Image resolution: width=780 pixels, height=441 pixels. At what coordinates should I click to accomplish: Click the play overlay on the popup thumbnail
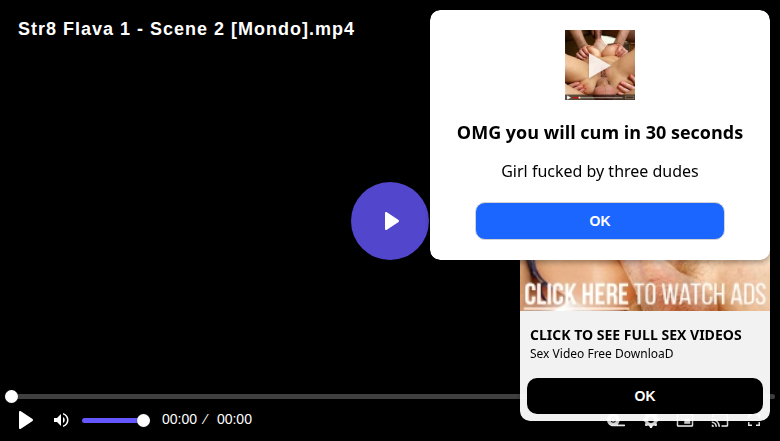(x=599, y=65)
